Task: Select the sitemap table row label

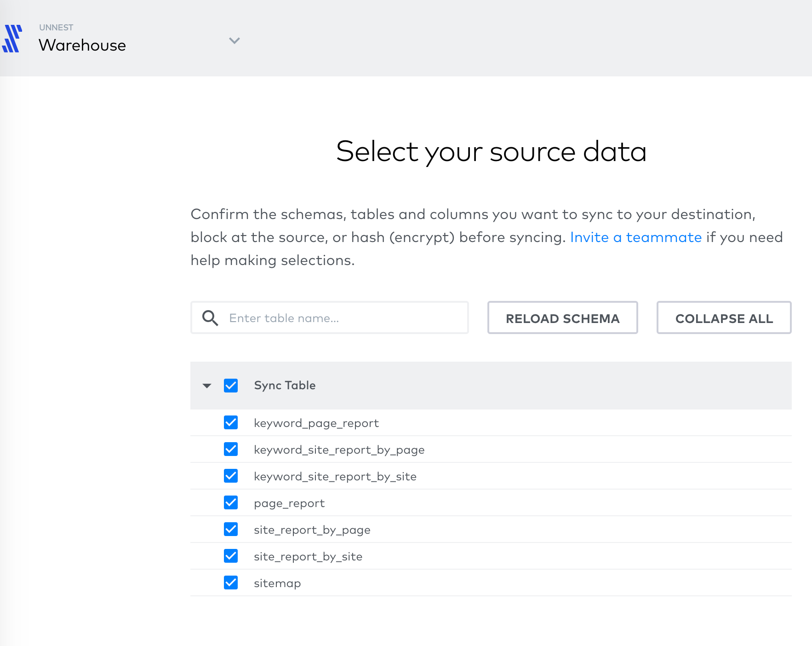Action: 277,583
